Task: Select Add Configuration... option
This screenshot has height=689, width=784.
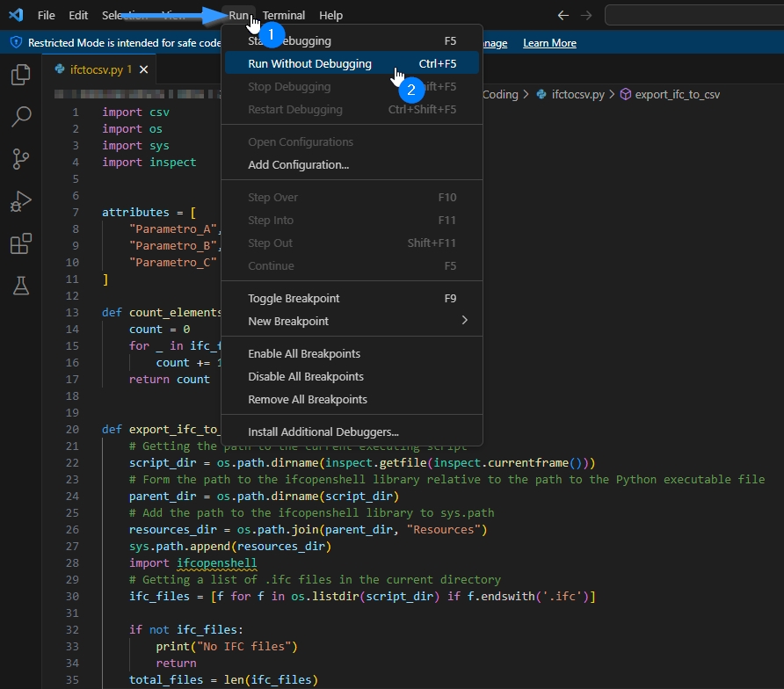Action: click(298, 164)
